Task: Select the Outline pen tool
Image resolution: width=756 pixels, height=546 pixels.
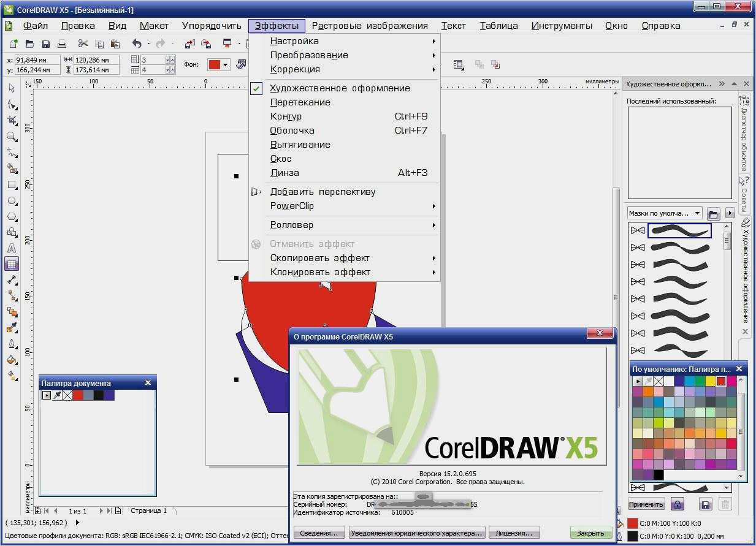Action: [12, 344]
